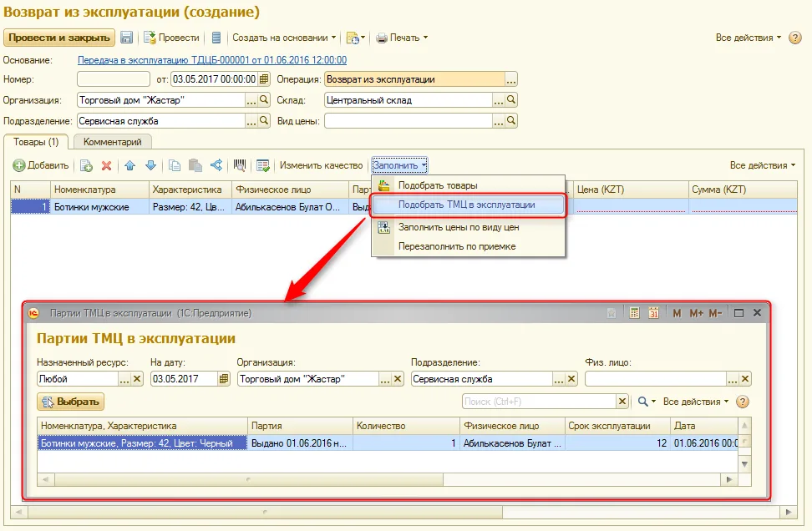
Task: Expand the Создать на основании dropdown
Action: 284,38
